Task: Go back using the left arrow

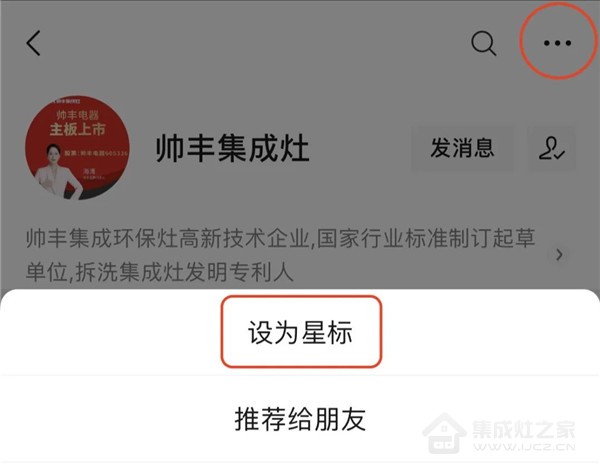Action: click(x=33, y=43)
